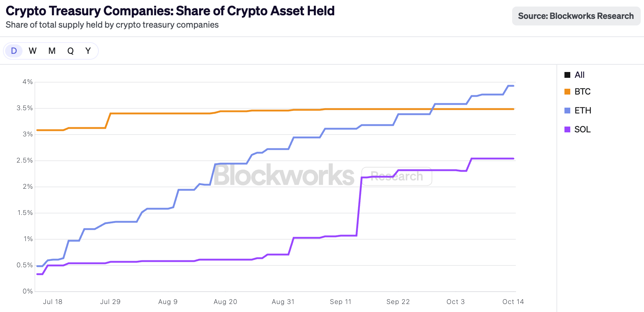644x312 pixels.
Task: Click the Blockworks watermark logo
Action: (x=284, y=175)
